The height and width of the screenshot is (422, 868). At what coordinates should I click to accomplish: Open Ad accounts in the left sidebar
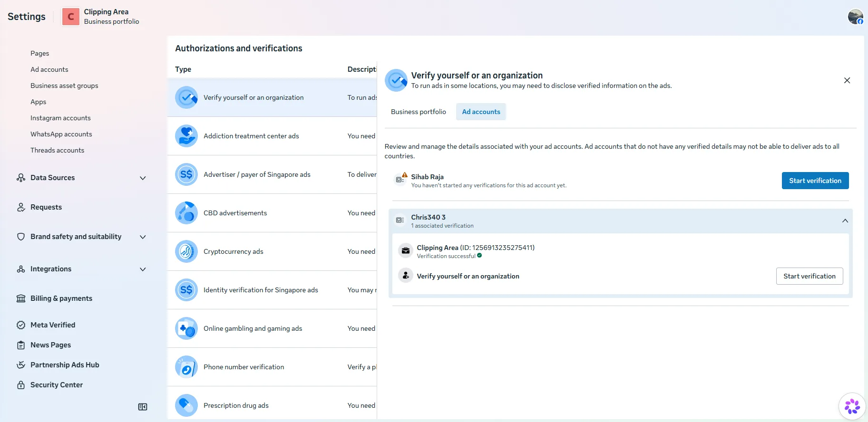[x=49, y=69]
